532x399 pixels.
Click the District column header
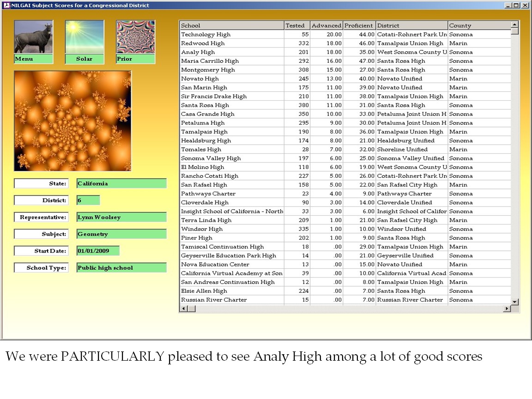[411, 25]
